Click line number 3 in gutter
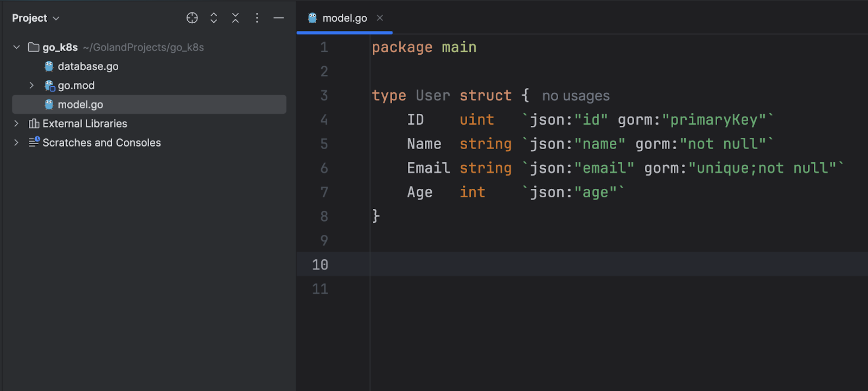The image size is (868, 391). pyautogui.click(x=324, y=95)
